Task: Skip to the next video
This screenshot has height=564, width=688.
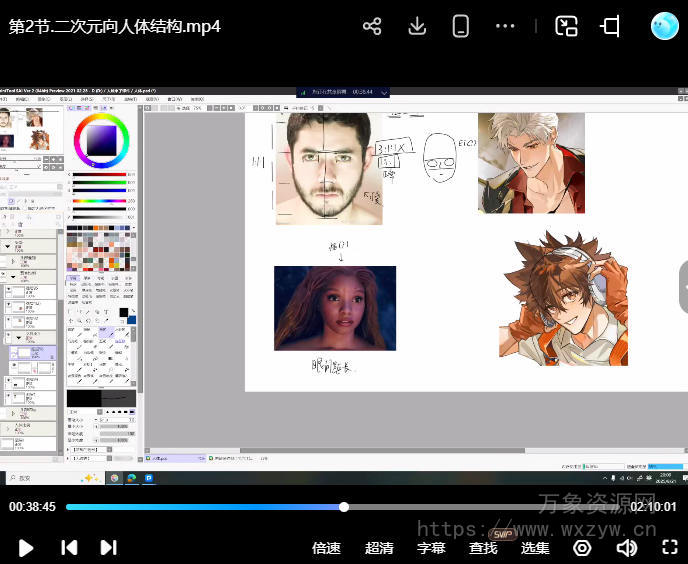Action: [x=109, y=548]
